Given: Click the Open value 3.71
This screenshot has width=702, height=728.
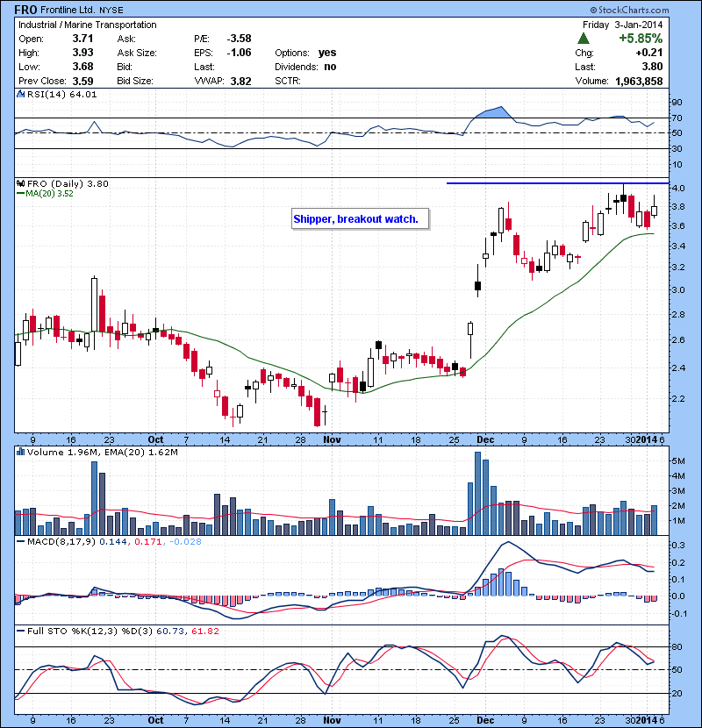Looking at the screenshot, I should point(82,39).
